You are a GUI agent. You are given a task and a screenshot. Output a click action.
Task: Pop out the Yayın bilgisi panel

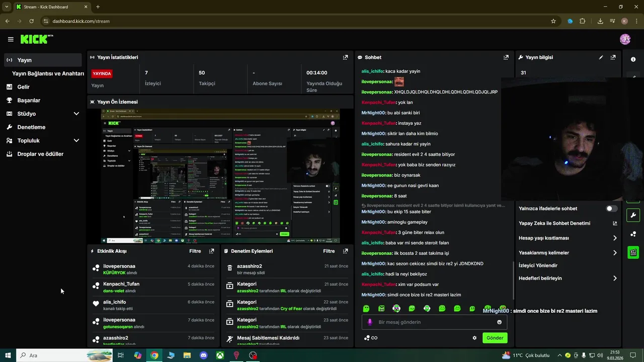(613, 57)
